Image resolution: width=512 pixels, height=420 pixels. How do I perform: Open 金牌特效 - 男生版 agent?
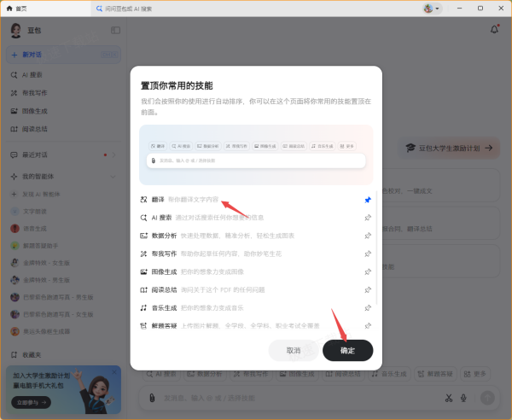coord(63,280)
